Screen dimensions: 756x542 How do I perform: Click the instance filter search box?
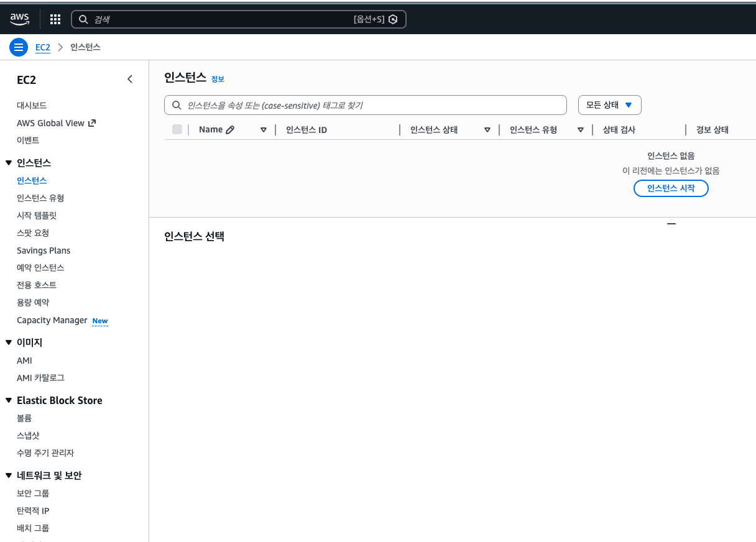pos(366,105)
